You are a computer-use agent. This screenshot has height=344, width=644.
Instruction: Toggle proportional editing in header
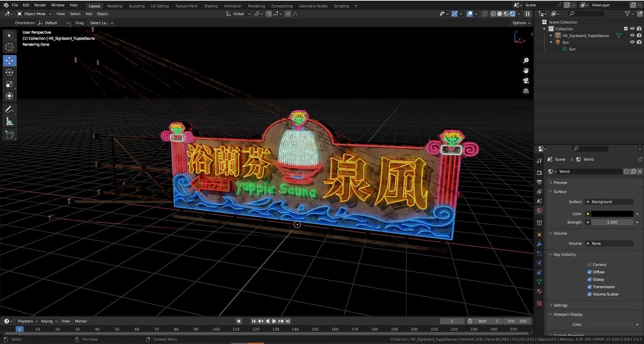pyautogui.click(x=288, y=14)
